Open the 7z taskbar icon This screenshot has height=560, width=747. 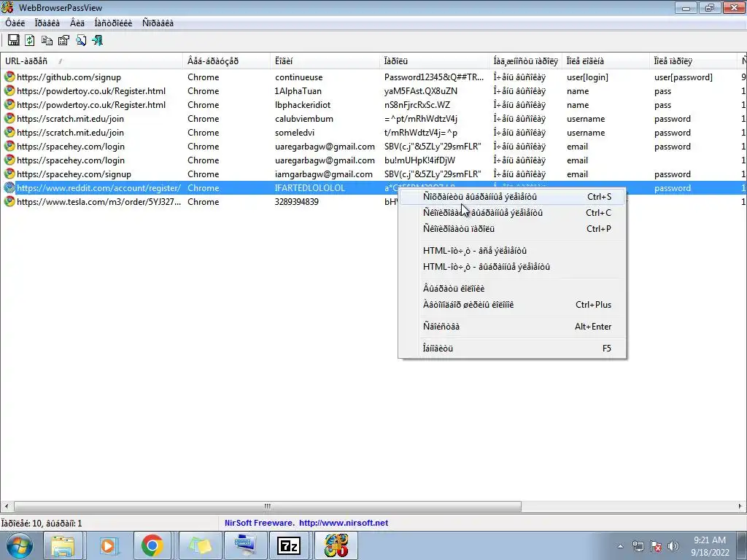click(x=289, y=545)
